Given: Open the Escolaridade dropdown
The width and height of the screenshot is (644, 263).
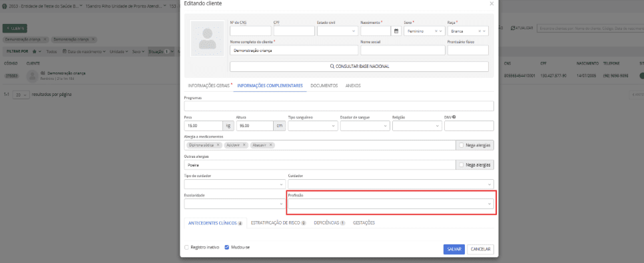Looking at the screenshot, I should click(235, 204).
